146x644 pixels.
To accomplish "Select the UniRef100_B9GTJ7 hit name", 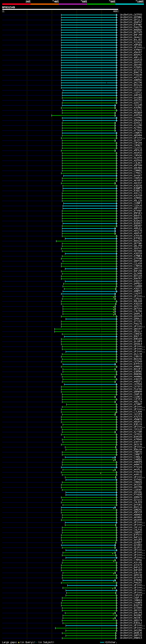I will tap(131, 336).
